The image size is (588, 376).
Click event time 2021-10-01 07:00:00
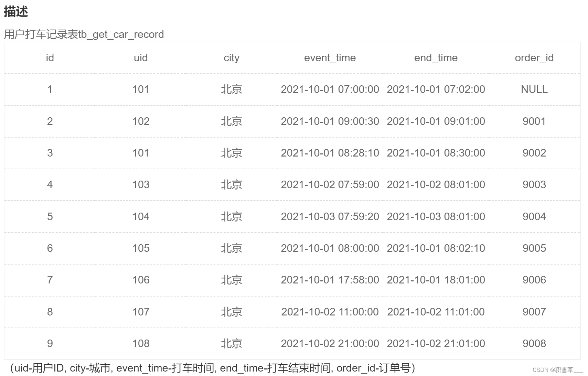tap(329, 89)
